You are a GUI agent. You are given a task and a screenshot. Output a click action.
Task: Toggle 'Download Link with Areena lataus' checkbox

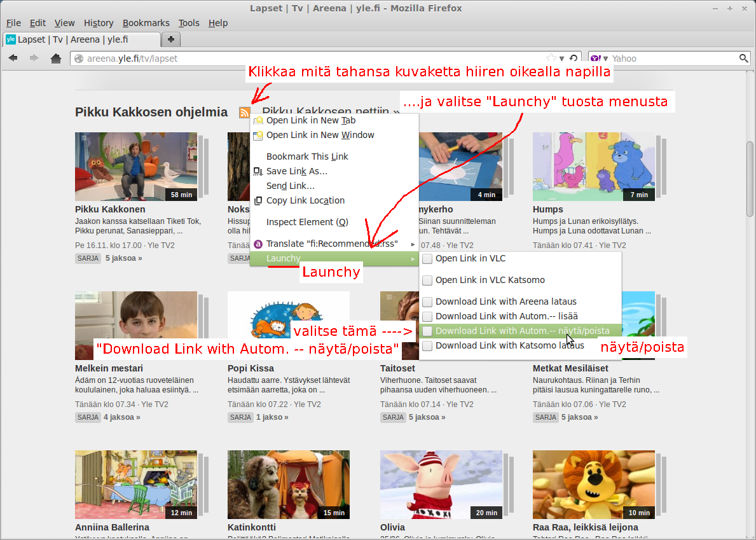click(x=427, y=302)
